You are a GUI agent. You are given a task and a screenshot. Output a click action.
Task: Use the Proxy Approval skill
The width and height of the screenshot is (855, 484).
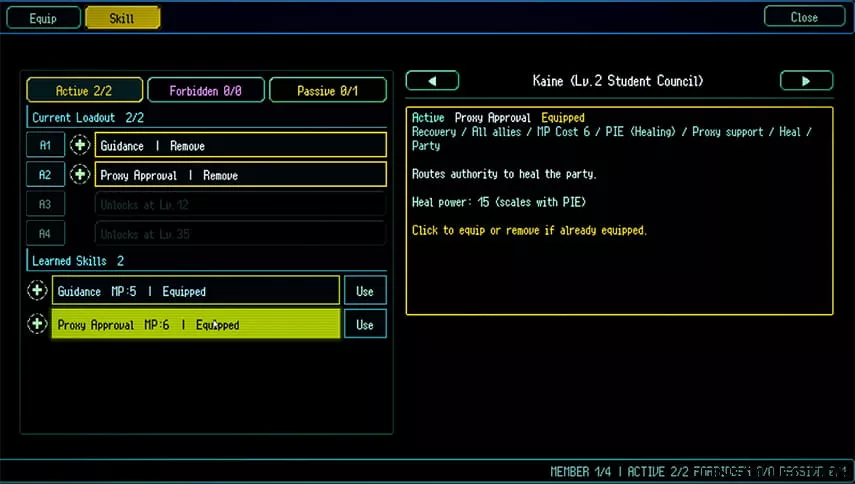pos(365,324)
